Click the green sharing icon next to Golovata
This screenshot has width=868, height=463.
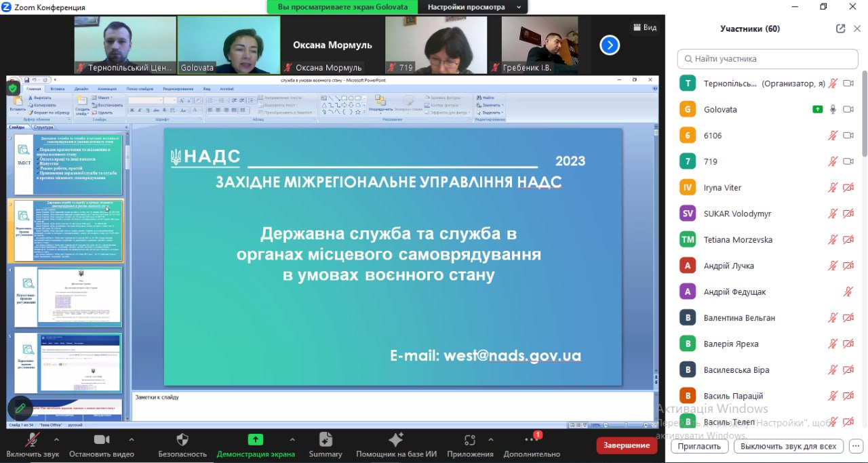[x=818, y=109]
